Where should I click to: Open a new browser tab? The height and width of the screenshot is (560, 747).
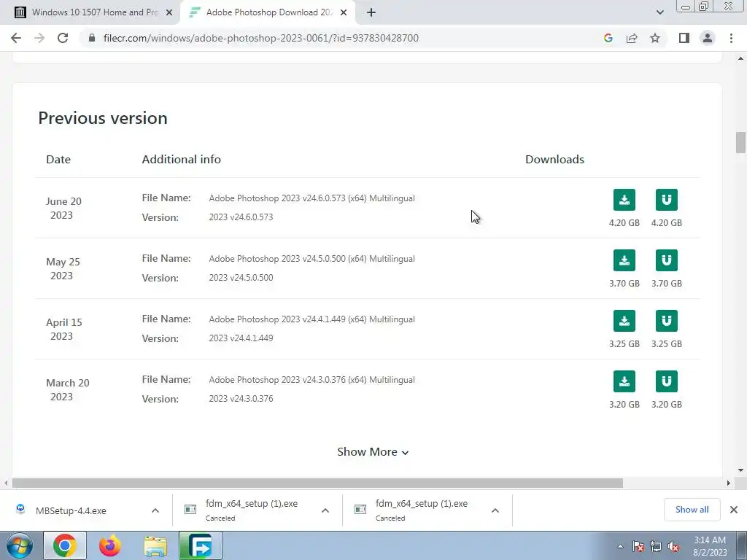coord(371,12)
